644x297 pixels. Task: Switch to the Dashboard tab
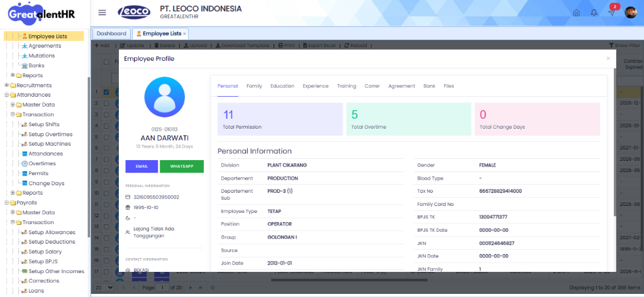[112, 34]
